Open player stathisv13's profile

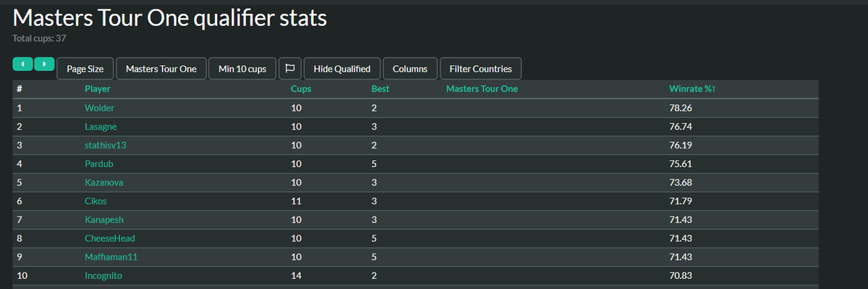106,145
